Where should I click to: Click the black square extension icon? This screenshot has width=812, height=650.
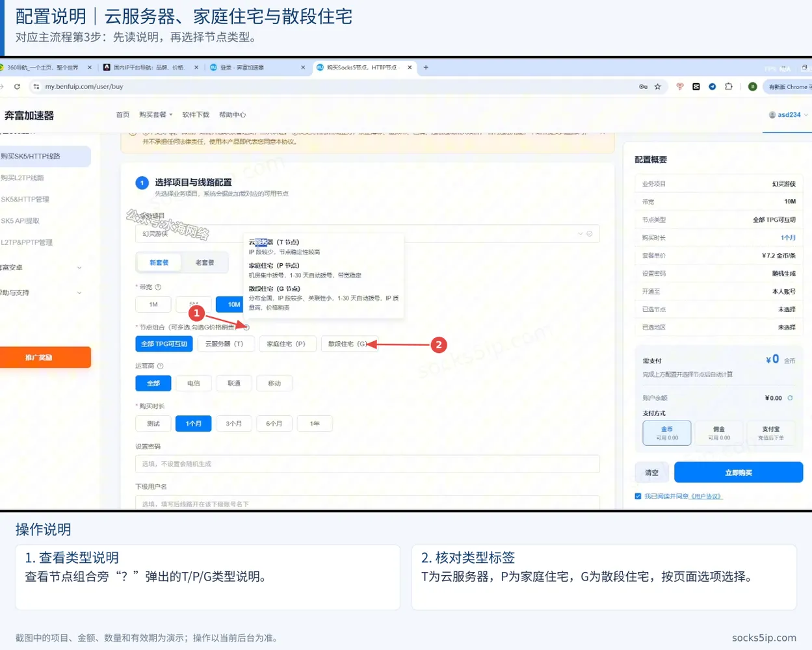(696, 86)
